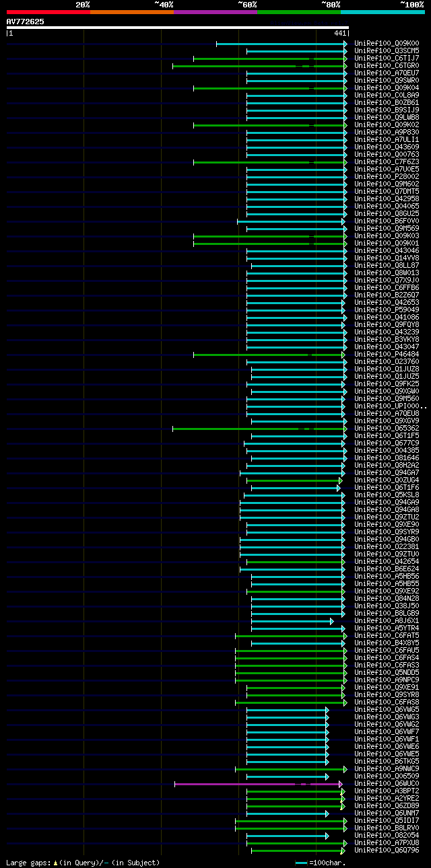The width and height of the screenshot is (431, 868).
Task: Select the UniRef100_Q94GB0 label
Action: (x=387, y=539)
